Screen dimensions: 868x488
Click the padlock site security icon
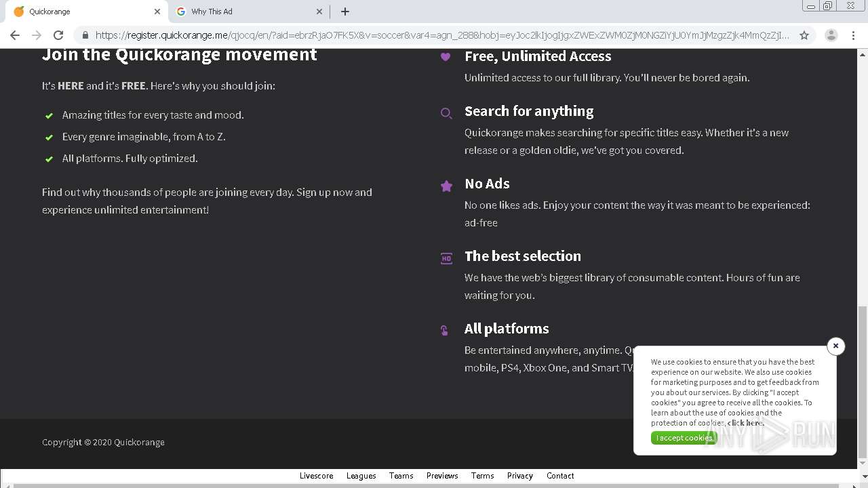point(85,35)
